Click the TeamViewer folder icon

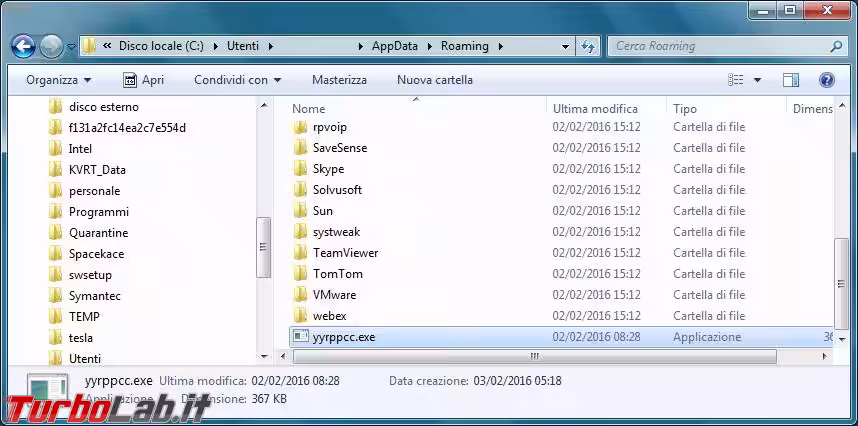pyautogui.click(x=300, y=253)
